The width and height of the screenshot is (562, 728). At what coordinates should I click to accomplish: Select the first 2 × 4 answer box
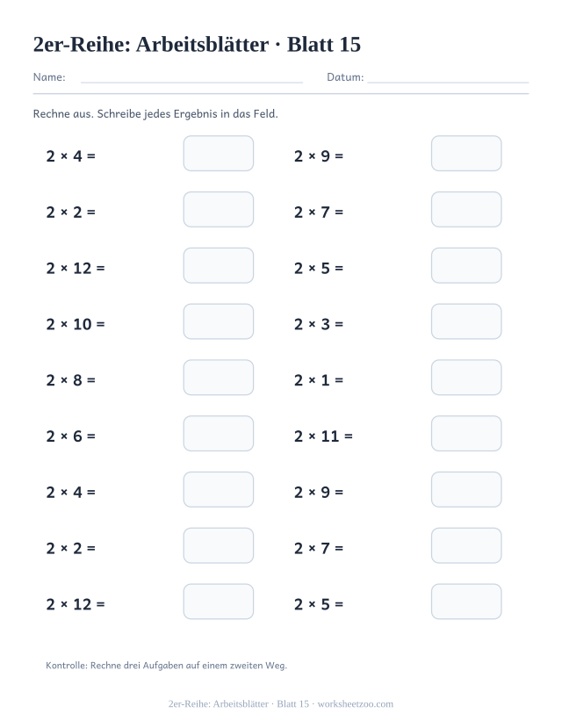point(219,153)
